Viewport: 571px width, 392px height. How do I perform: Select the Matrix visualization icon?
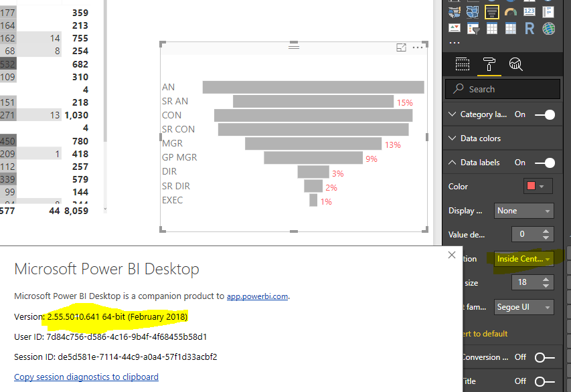point(511,28)
